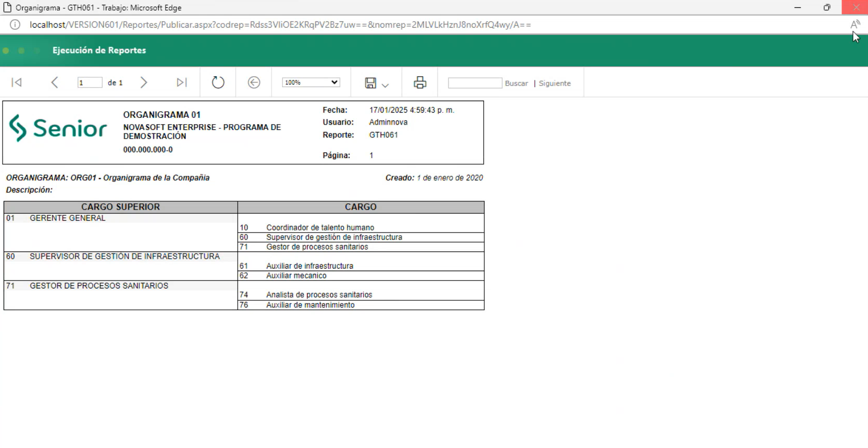The image size is (868, 448).
Task: Go to next report page
Action: click(144, 82)
